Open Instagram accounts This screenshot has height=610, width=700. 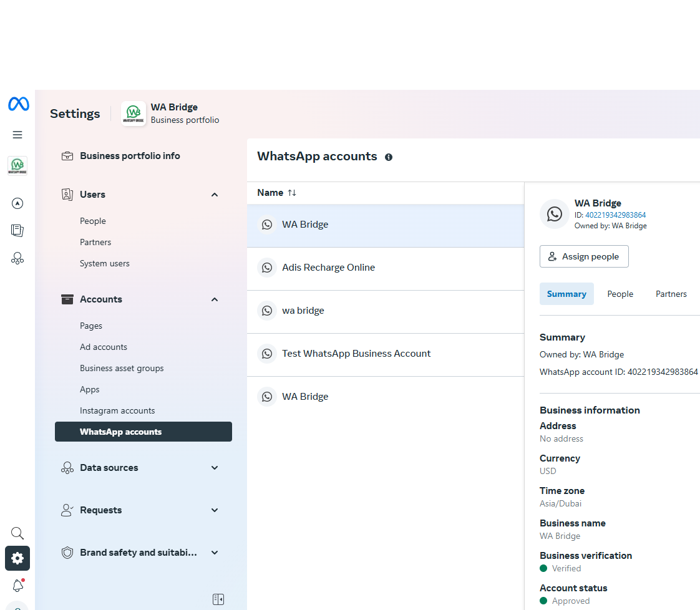(x=117, y=410)
